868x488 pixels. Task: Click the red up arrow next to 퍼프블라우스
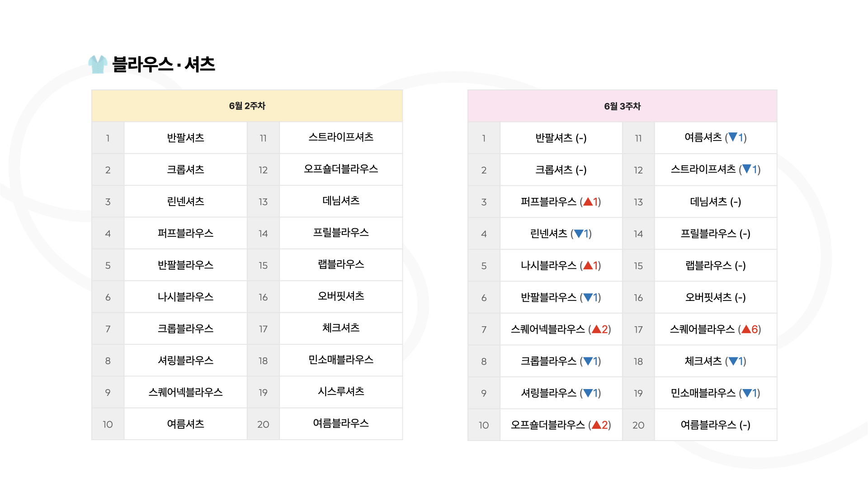[x=588, y=202]
